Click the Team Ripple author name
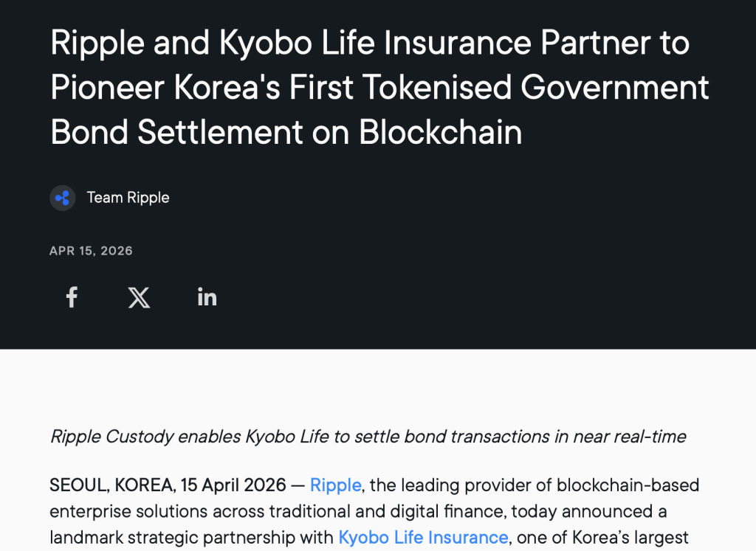Image resolution: width=756 pixels, height=551 pixels. (128, 198)
